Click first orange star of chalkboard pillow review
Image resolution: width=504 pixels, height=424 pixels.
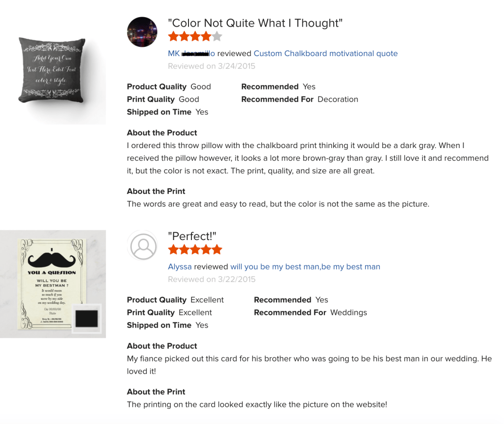pos(173,36)
